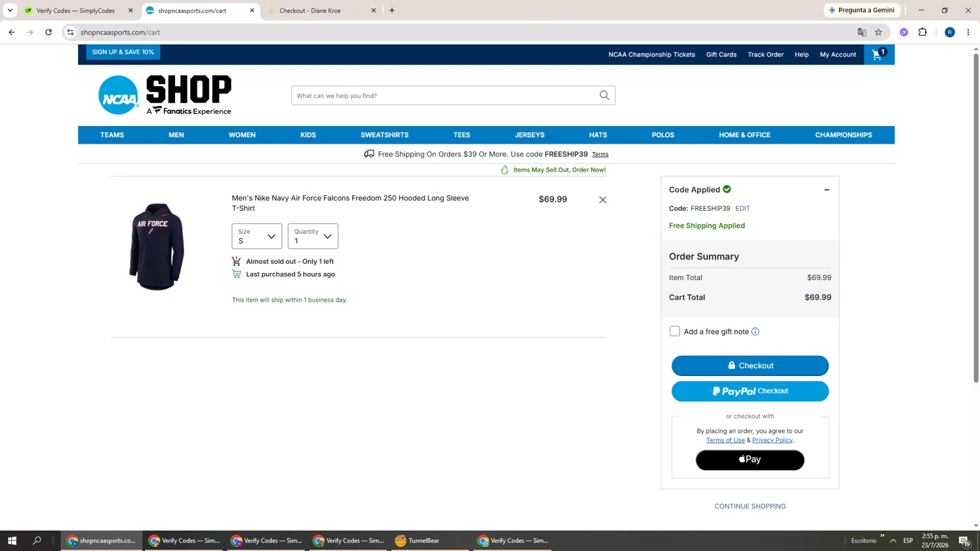980x551 pixels.
Task: Open the SWEATSHIRTS menu
Action: click(x=385, y=135)
